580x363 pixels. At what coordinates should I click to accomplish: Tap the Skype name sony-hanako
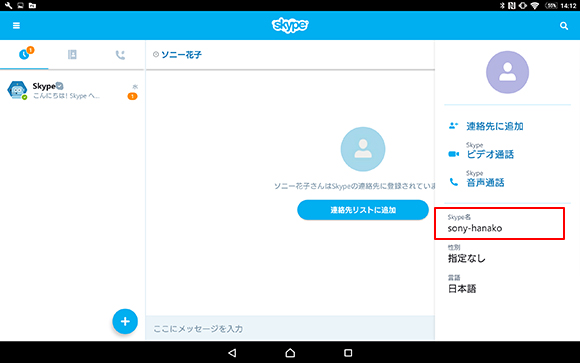(x=475, y=228)
